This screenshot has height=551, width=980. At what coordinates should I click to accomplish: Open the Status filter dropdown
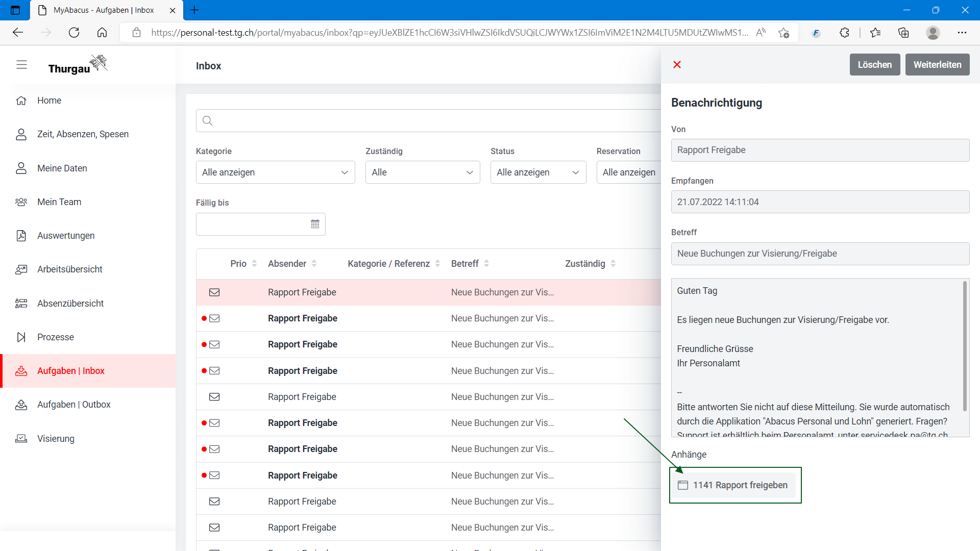point(537,172)
